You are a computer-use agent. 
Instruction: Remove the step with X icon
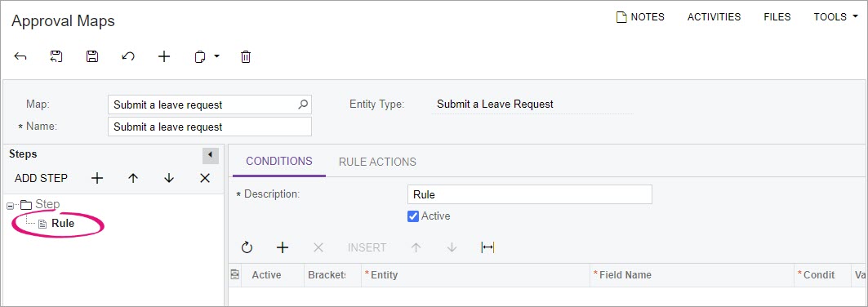[205, 178]
